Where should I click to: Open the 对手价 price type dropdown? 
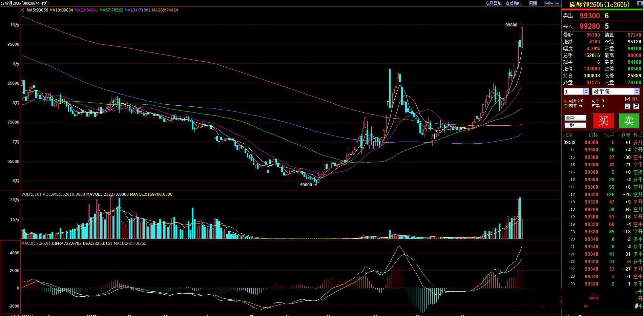pos(615,91)
